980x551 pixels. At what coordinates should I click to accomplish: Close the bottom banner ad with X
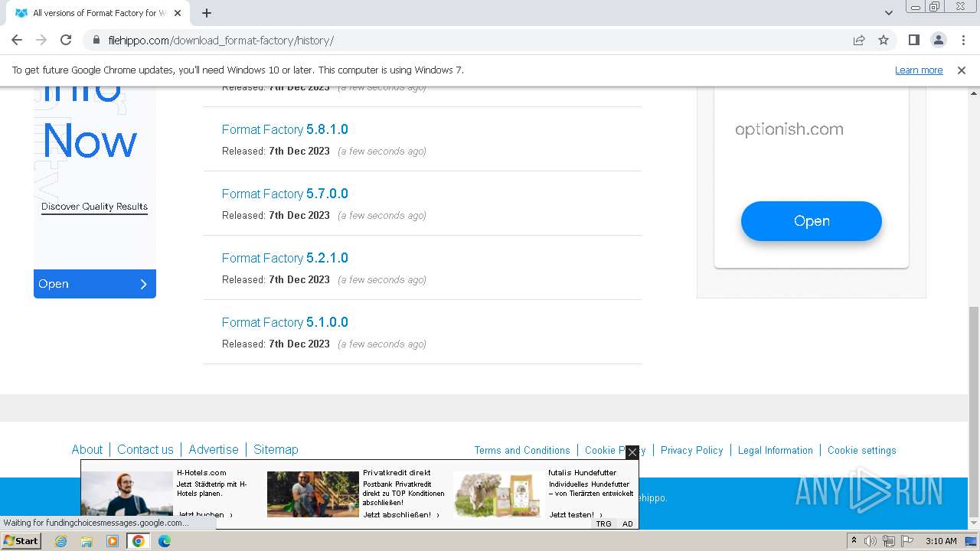[x=632, y=452]
